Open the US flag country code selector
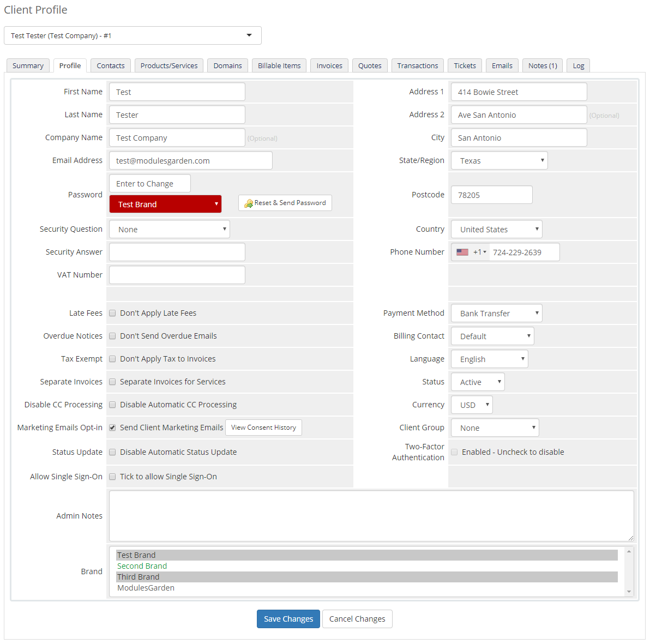The image size is (650, 644). coord(470,252)
